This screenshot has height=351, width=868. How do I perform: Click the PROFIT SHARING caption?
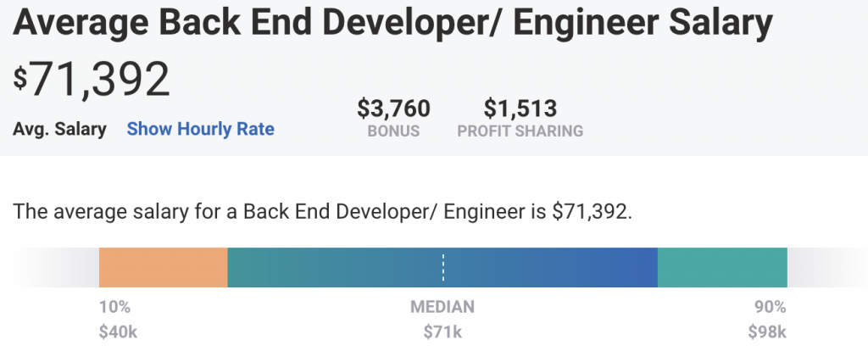(520, 131)
